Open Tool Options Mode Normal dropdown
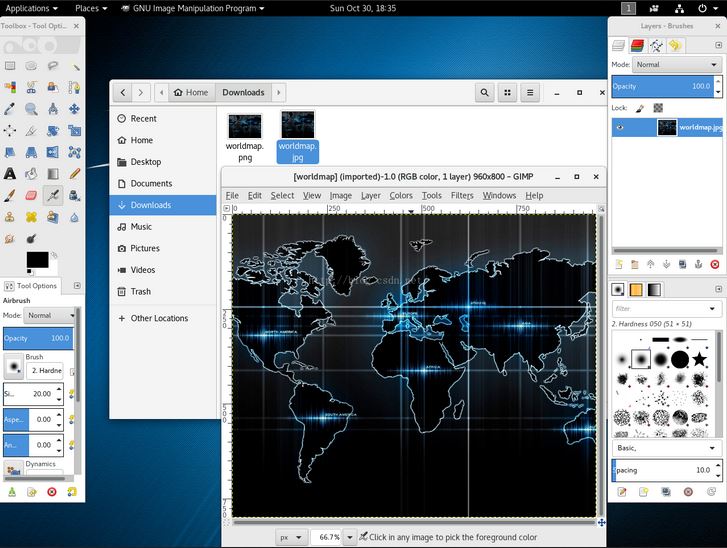727x548 pixels. [50, 315]
